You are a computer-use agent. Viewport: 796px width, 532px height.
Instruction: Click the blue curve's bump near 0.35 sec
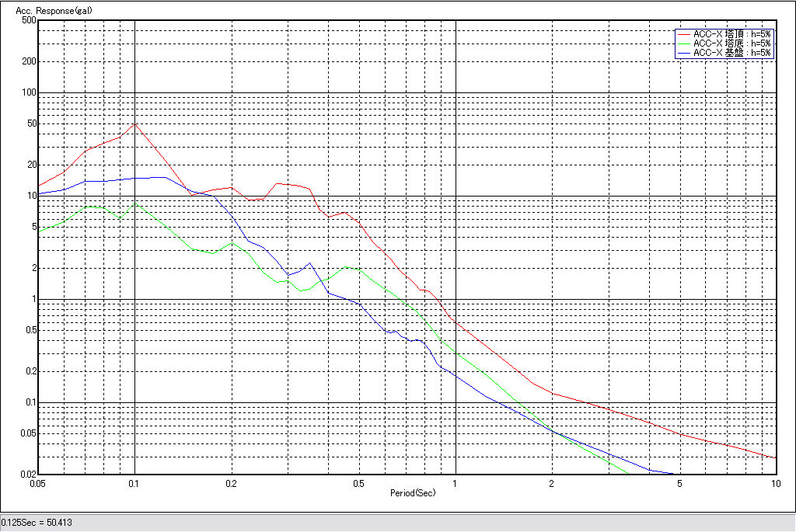(x=309, y=263)
